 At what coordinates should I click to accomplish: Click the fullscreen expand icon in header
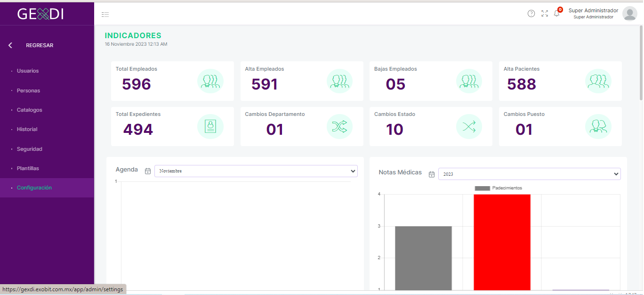[545, 14]
